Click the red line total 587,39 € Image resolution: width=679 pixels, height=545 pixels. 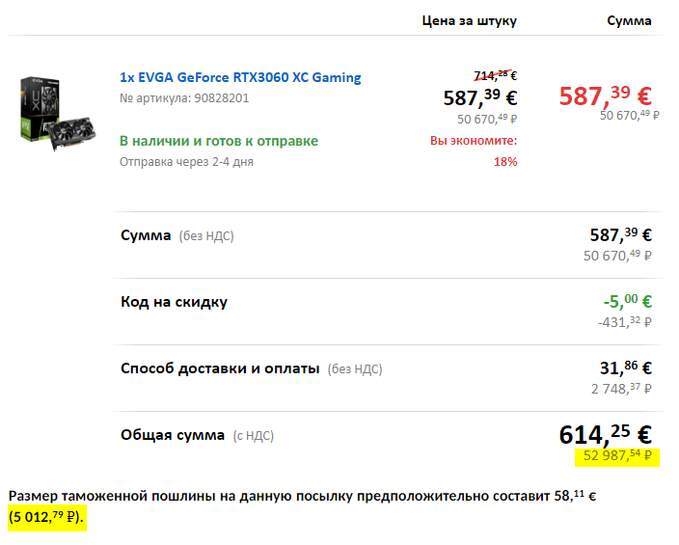(x=605, y=95)
